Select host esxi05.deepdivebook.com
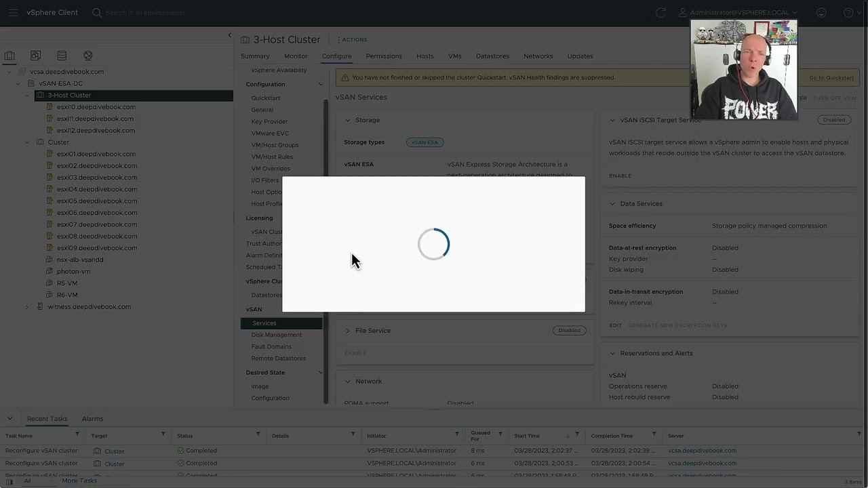Image resolution: width=868 pixels, height=488 pixels. point(96,201)
